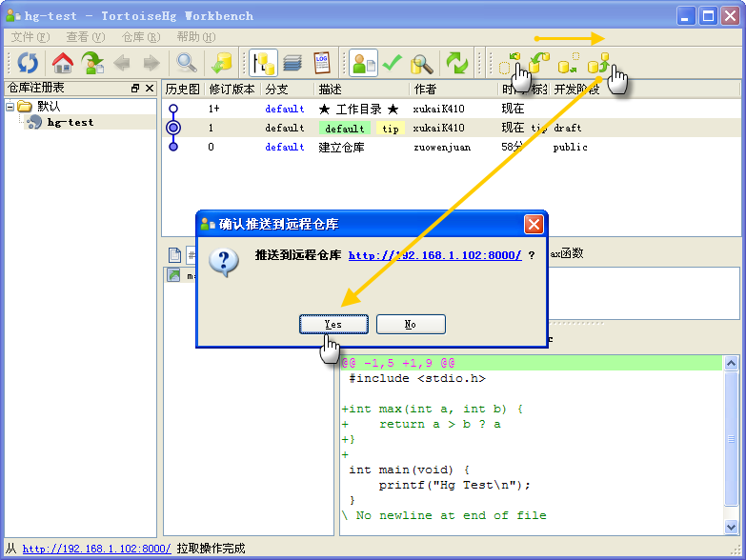Open the commit task green checkmark
This screenshot has width=746, height=560.
393,63
